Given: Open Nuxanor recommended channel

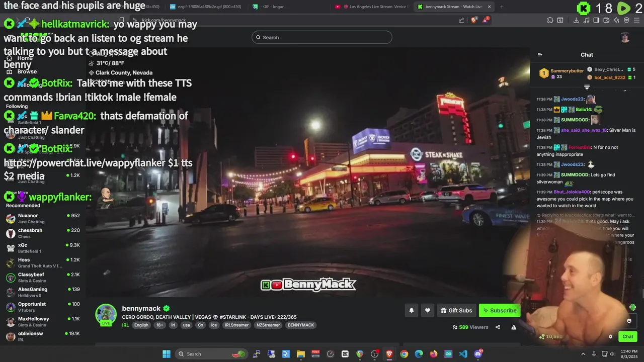Looking at the screenshot, I should 43,219.
